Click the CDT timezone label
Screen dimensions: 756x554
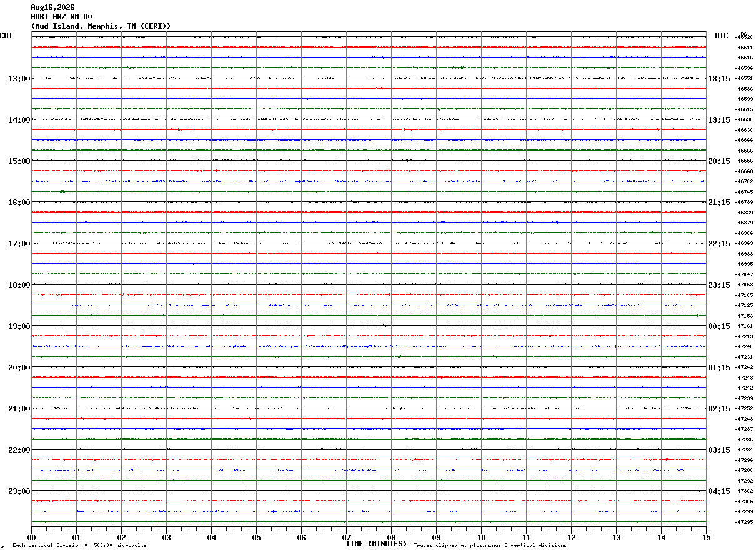[x=6, y=36]
